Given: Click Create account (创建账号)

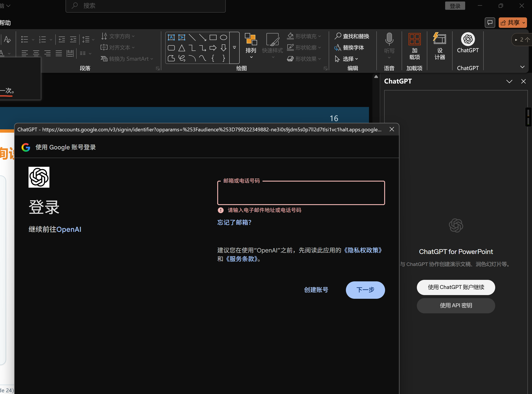Looking at the screenshot, I should (316, 290).
